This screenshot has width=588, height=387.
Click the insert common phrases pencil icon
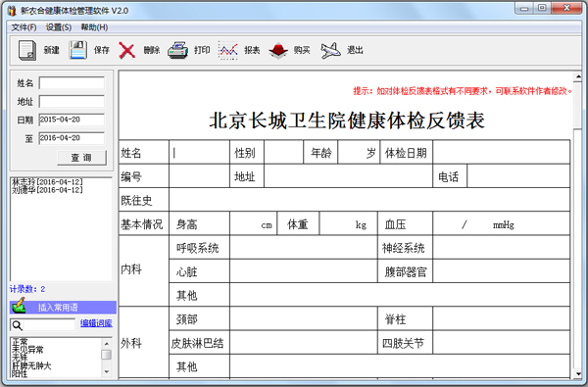pos(19,306)
